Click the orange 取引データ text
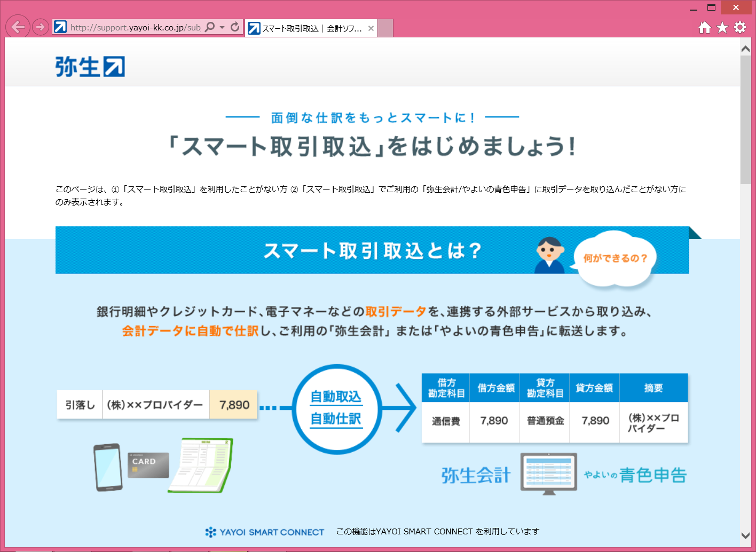756x552 pixels. pos(396,312)
